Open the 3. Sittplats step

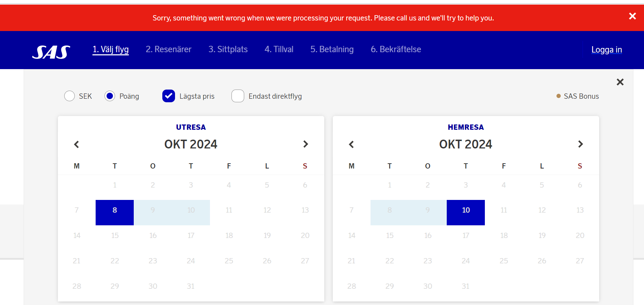[x=228, y=49]
